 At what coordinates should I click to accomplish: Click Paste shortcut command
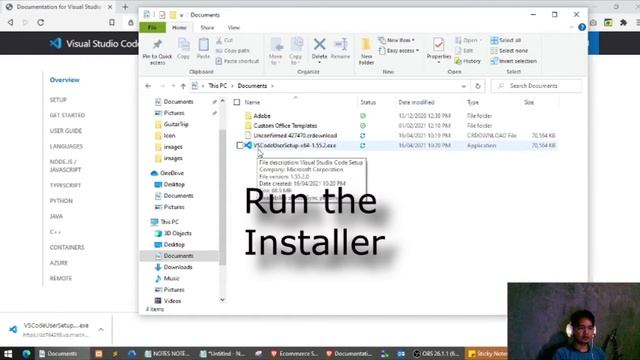point(237,61)
